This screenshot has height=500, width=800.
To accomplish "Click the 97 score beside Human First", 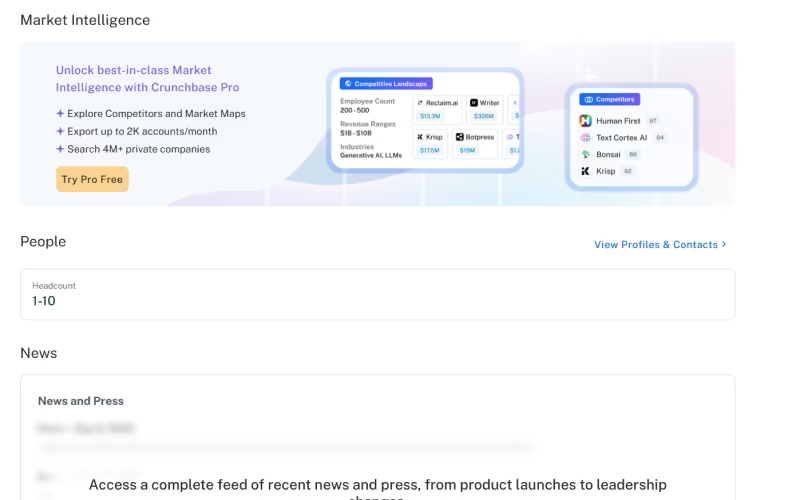I will coord(653,121).
